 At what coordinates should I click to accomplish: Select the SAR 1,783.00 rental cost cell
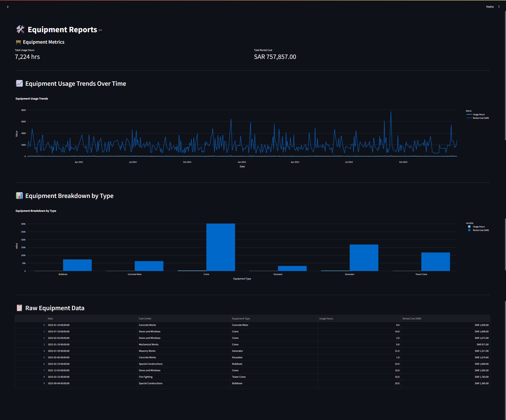pos(445,377)
